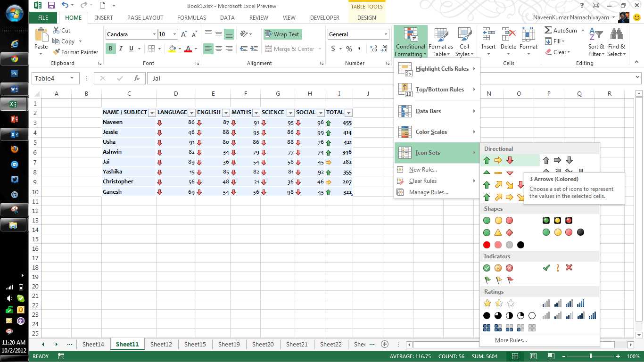This screenshot has width=644, height=362.
Task: Expand the formula bar
Action: click(638, 78)
